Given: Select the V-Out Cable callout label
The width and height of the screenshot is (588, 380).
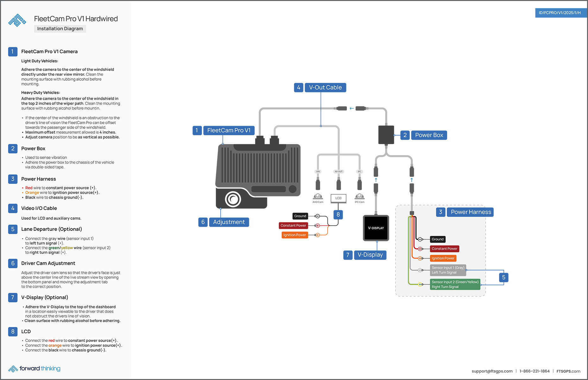Looking at the screenshot, I should (325, 87).
